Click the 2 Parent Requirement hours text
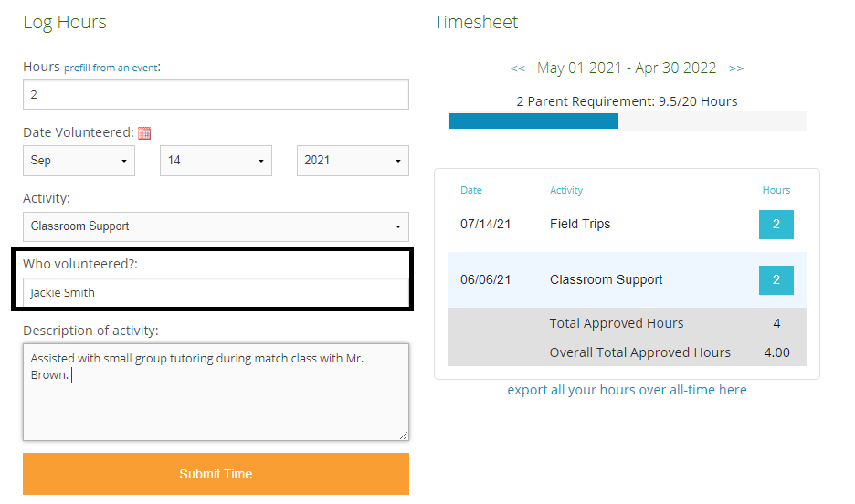 tap(627, 101)
